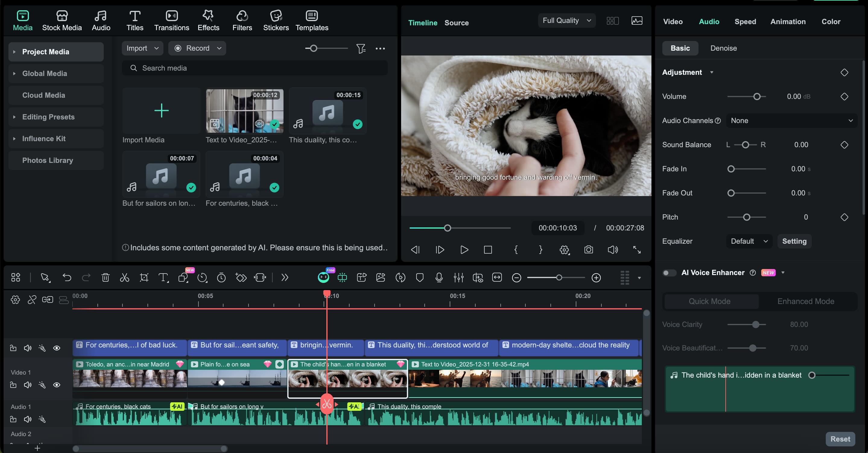Mute the Audio 1 track
The width and height of the screenshot is (868, 453).
28,419
